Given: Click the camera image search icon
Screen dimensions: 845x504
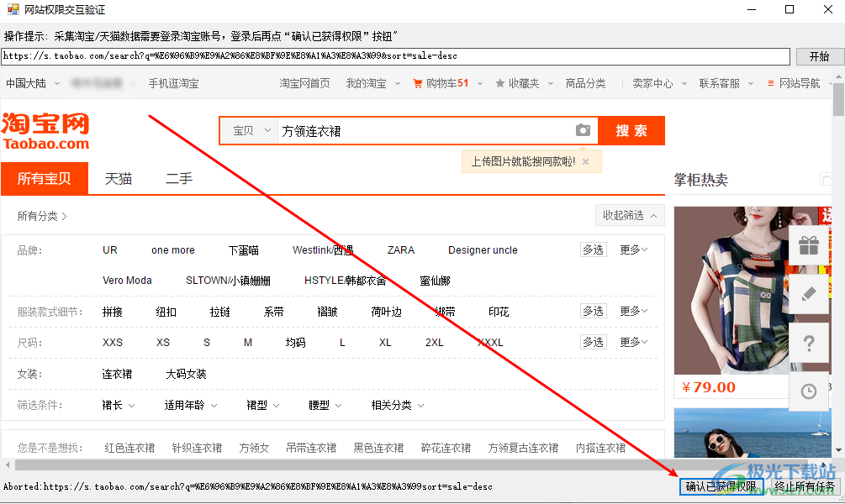Looking at the screenshot, I should (x=583, y=130).
